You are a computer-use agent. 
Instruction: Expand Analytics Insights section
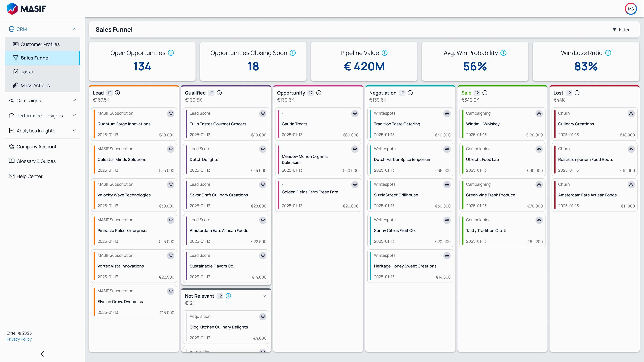[74, 131]
